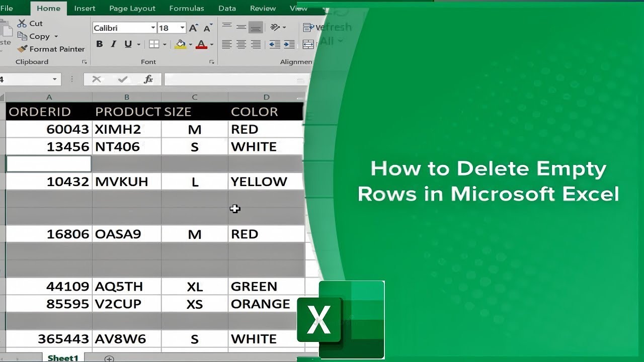Click the Merge and Center icon

pos(308,44)
